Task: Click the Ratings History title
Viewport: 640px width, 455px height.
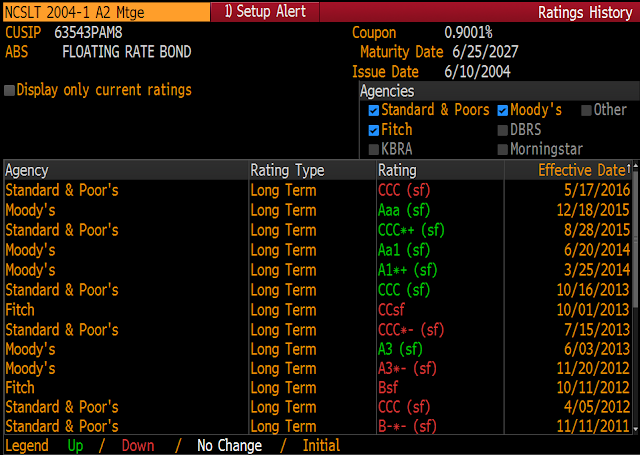Action: (x=585, y=12)
